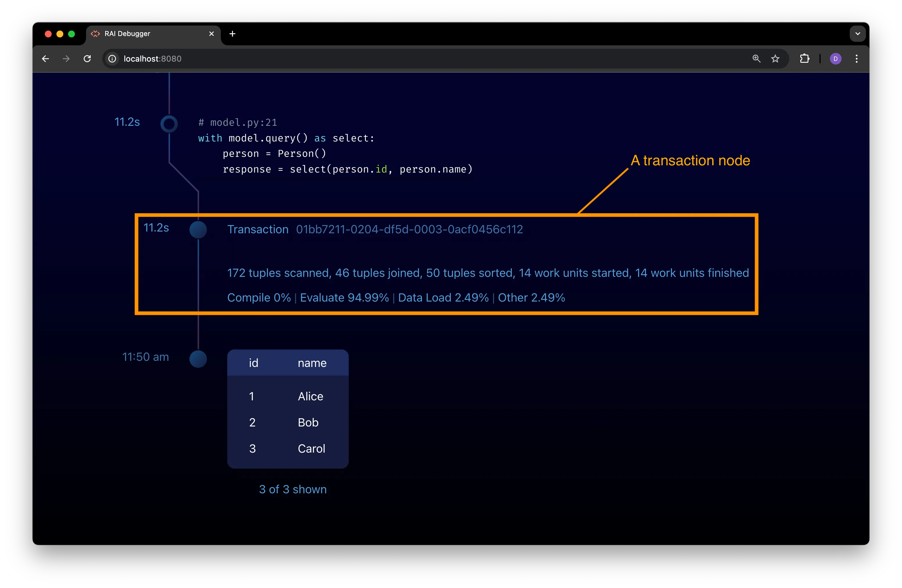The width and height of the screenshot is (902, 588).
Task: Click '11.2s' time beside model.py code block
Action: tap(127, 122)
